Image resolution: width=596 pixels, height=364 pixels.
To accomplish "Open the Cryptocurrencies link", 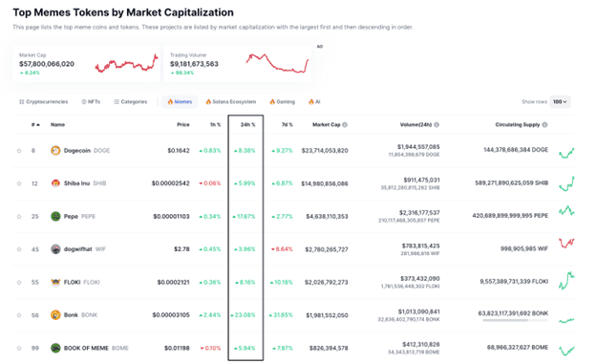I will click(x=43, y=102).
